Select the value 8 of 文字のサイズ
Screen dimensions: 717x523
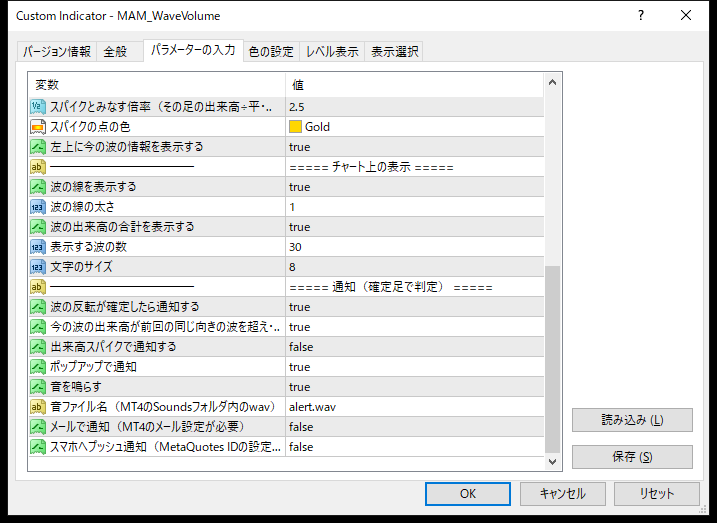292,267
